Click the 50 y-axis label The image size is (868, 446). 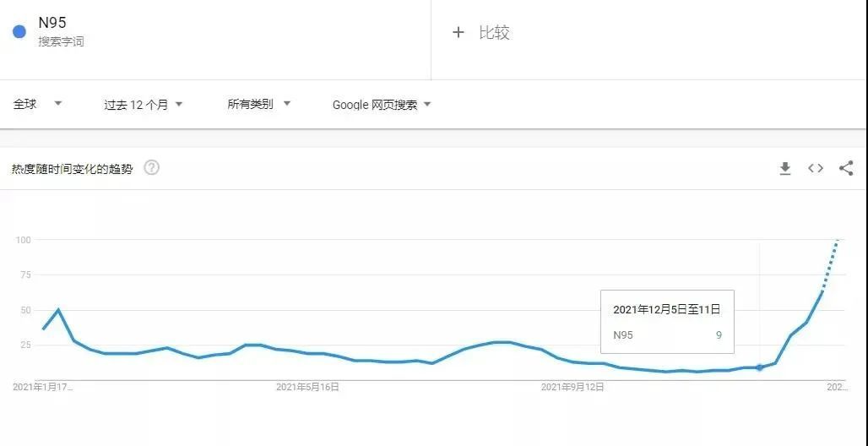click(x=25, y=310)
